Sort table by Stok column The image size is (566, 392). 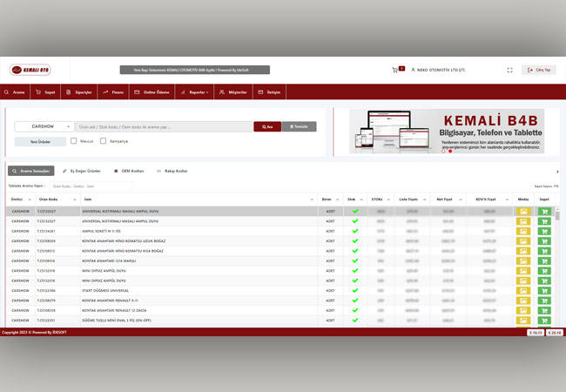(355, 199)
